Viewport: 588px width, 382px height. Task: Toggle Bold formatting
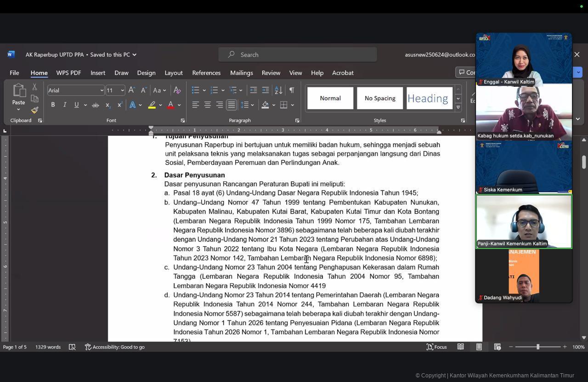point(53,105)
